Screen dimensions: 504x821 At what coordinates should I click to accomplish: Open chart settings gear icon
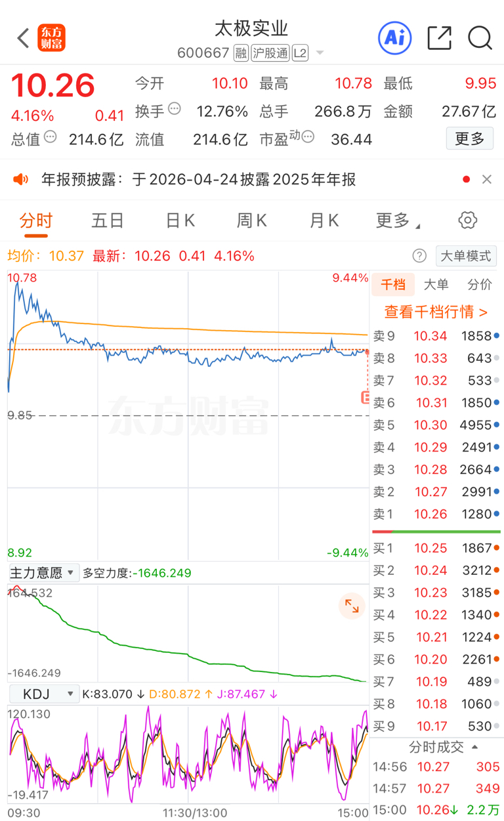[467, 221]
